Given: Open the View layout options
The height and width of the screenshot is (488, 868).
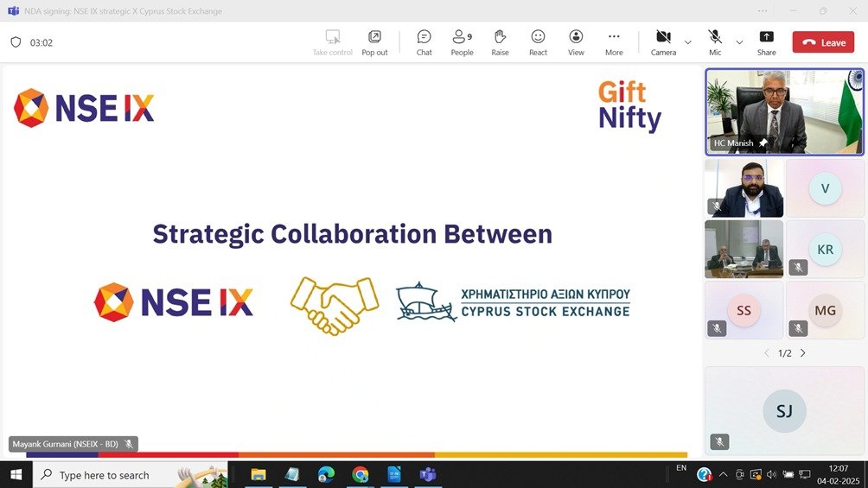Looking at the screenshot, I should pyautogui.click(x=576, y=42).
